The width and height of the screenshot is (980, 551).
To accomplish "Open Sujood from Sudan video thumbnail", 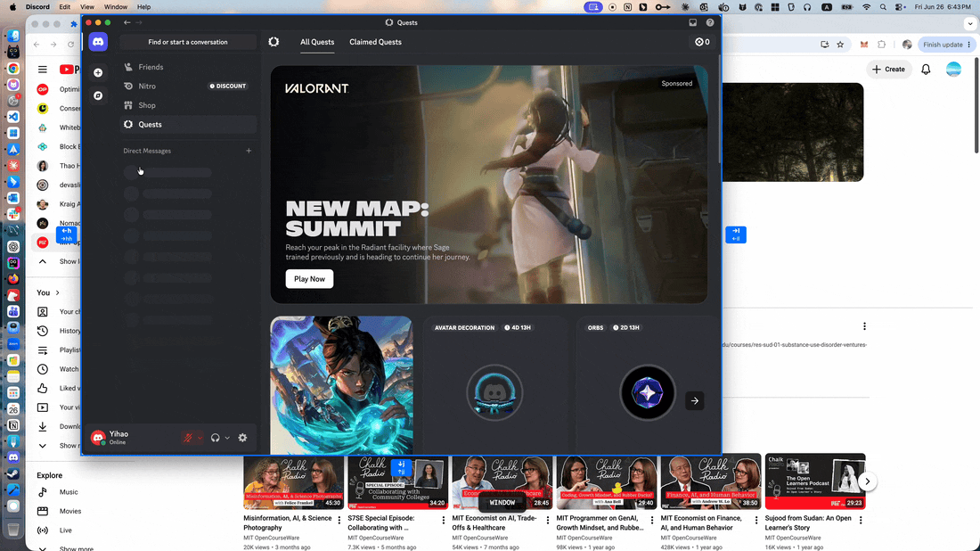I will (815, 481).
